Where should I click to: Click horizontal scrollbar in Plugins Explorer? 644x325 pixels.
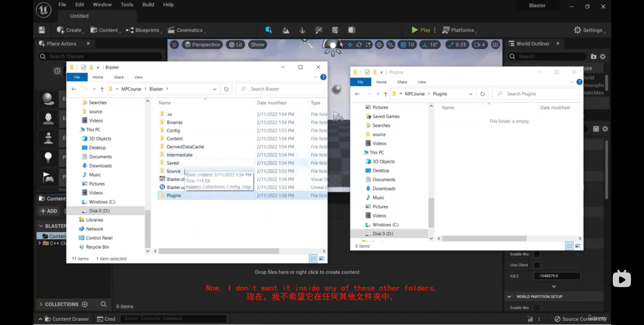[484, 238]
